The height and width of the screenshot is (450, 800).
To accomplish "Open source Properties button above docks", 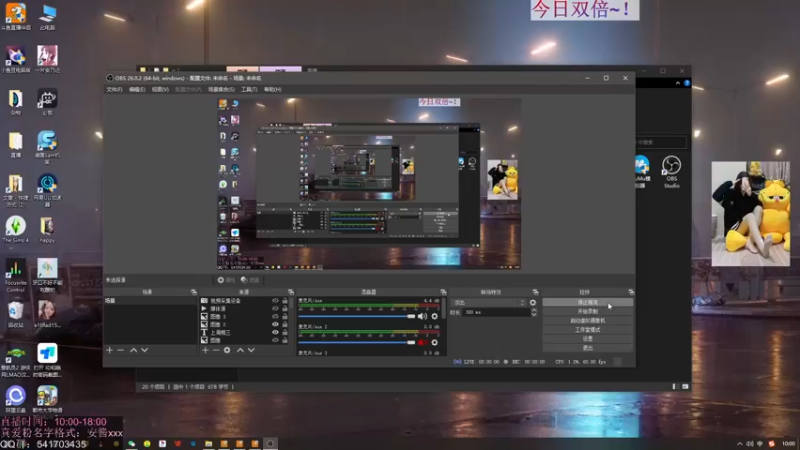I will tap(226, 280).
